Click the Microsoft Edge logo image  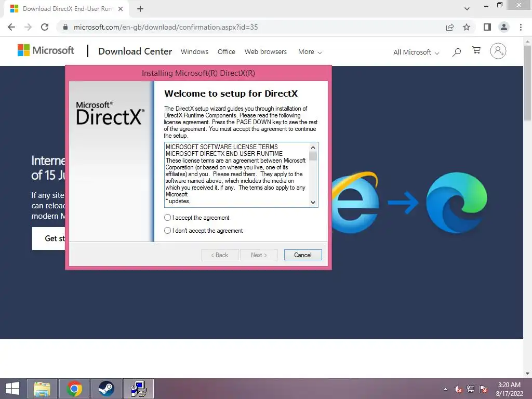point(456,203)
